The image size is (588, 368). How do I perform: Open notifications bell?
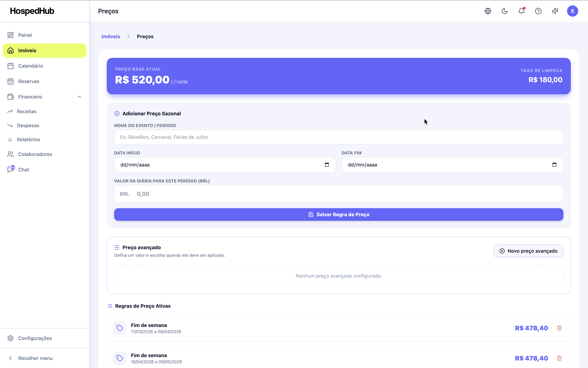[521, 11]
